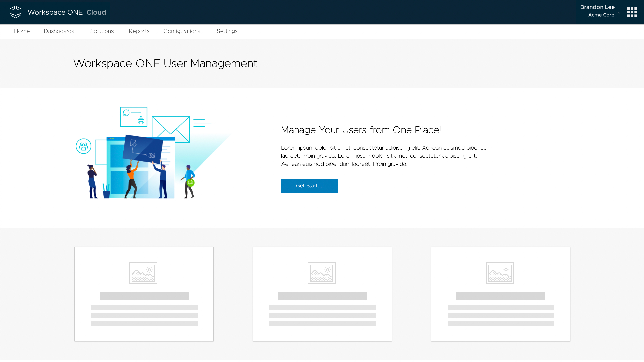The height and width of the screenshot is (362, 644).
Task: Switch to the Solutions tab
Action: coord(102,31)
